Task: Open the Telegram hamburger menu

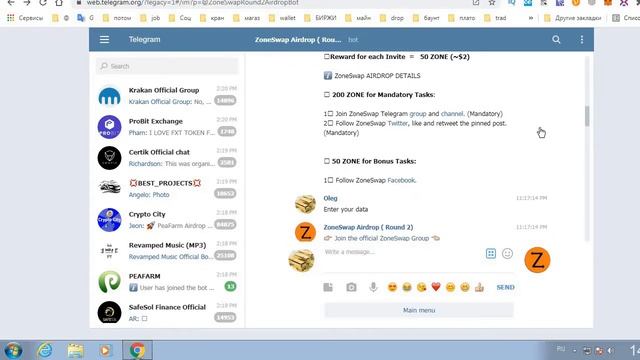Action: [104, 40]
